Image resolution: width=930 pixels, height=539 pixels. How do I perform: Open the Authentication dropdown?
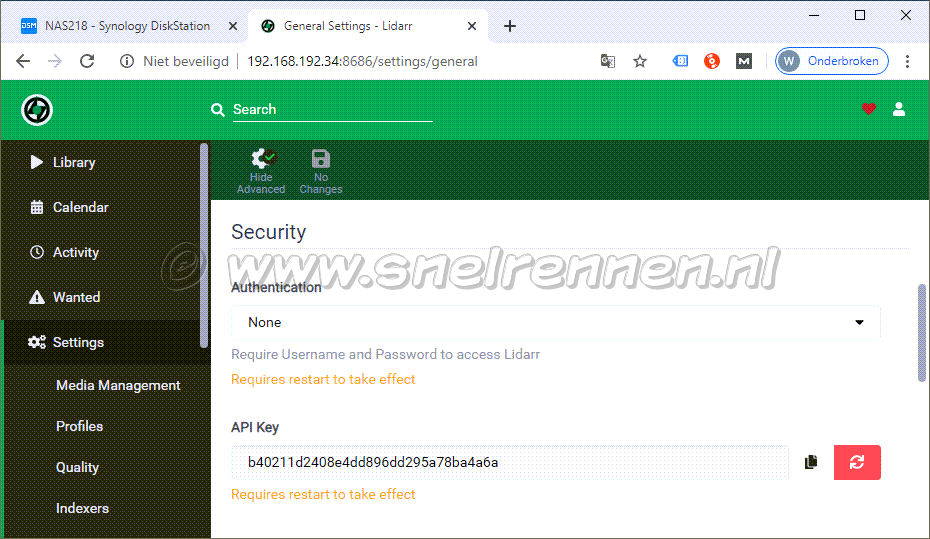[556, 323]
